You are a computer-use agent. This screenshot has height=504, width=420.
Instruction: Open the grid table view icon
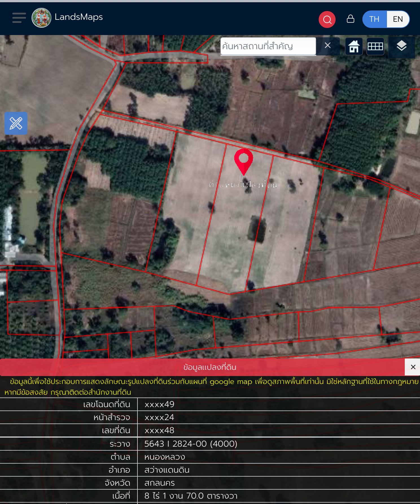375,46
